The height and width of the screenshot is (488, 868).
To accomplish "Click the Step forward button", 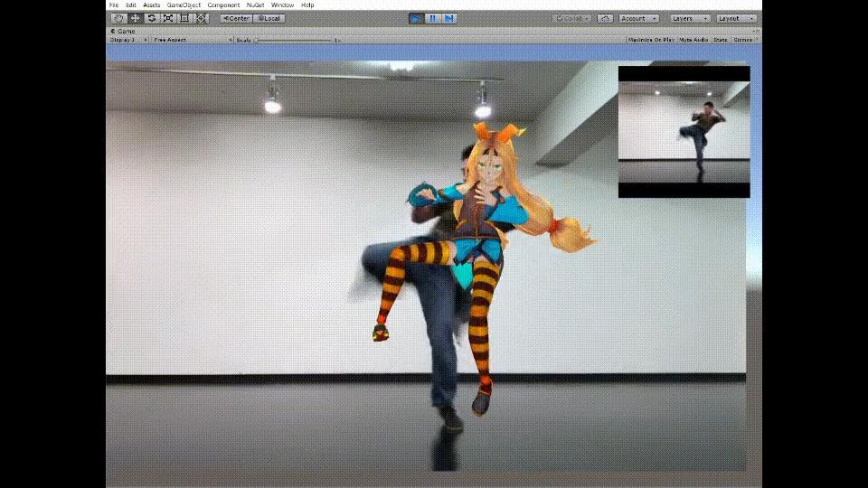I will point(449,18).
